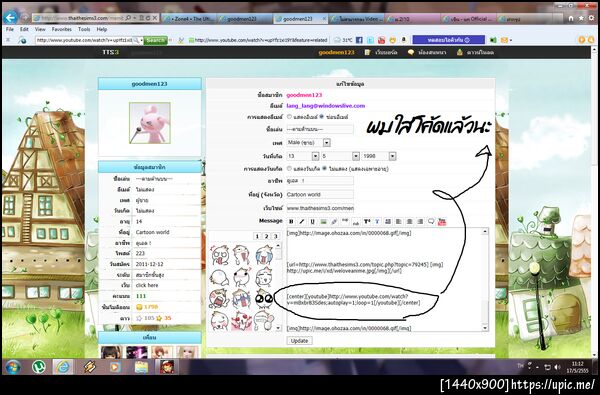Click the emoticon panel scroll down arrow
Image resolution: width=600 pixels, height=395 pixels.
click(279, 328)
